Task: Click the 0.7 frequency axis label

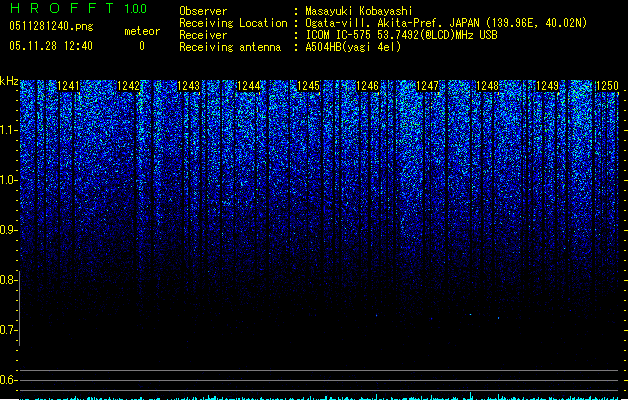Action: coord(8,330)
